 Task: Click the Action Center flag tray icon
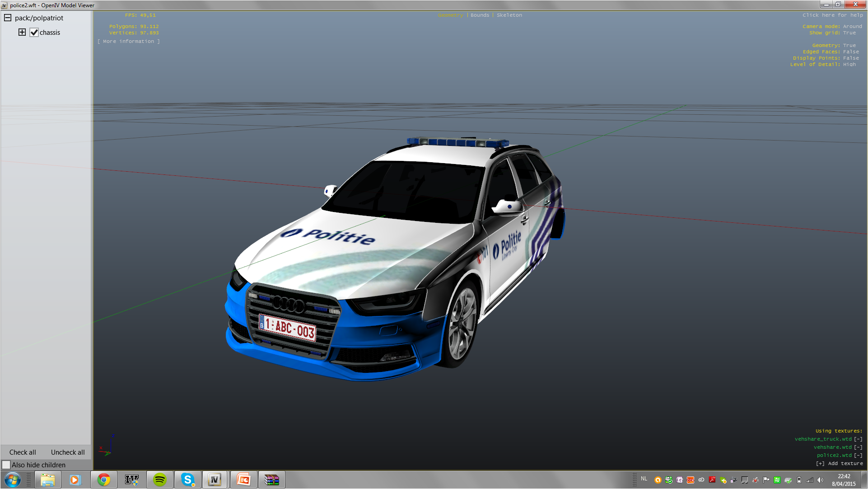click(x=766, y=480)
